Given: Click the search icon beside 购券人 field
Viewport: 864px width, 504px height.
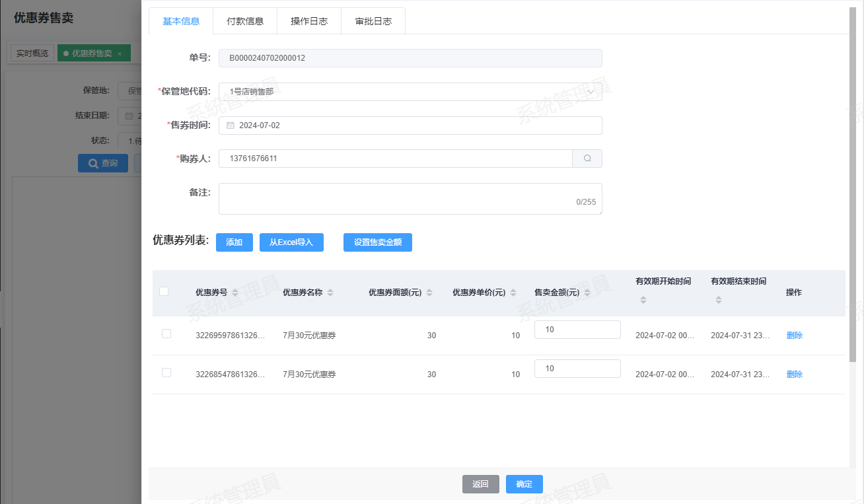Looking at the screenshot, I should [587, 159].
